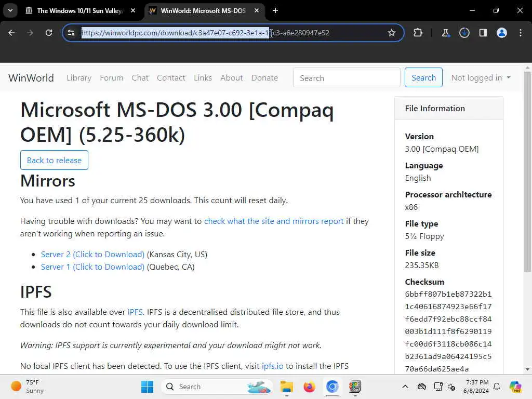Show hidden system tray icons chevron
The image size is (532, 399).
pos(405,387)
